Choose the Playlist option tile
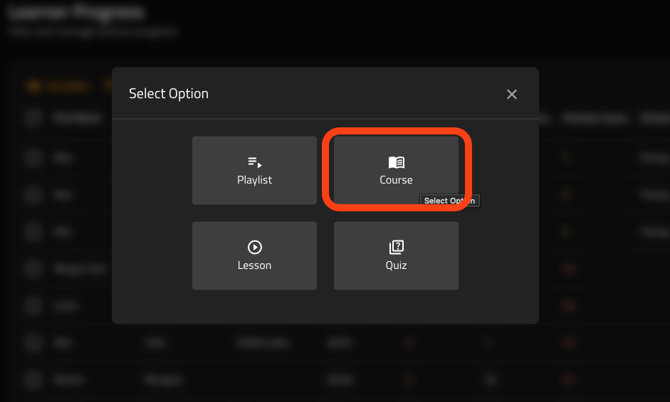The width and height of the screenshot is (670, 402). click(x=254, y=171)
